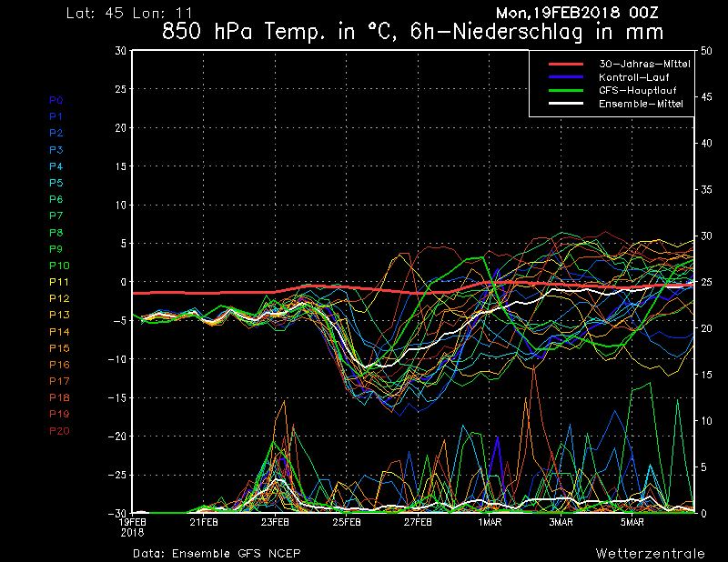Click the Data: Ensemble GFS NCEP caption

pos(217,553)
